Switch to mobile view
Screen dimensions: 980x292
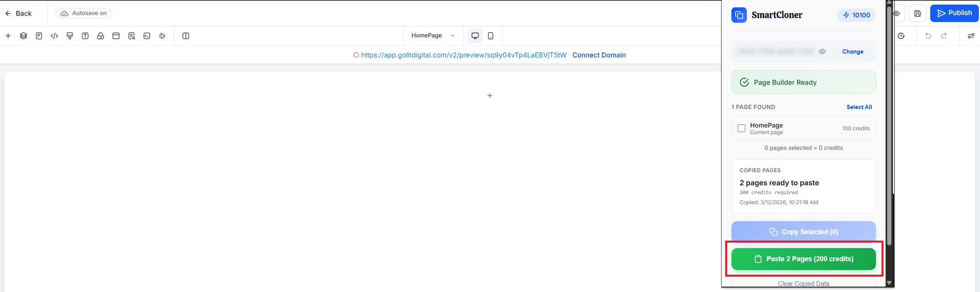coord(491,36)
